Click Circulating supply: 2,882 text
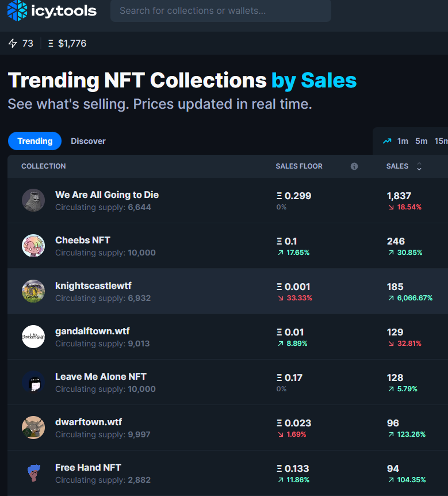Image resolution: width=448 pixels, height=496 pixels. [x=103, y=480]
